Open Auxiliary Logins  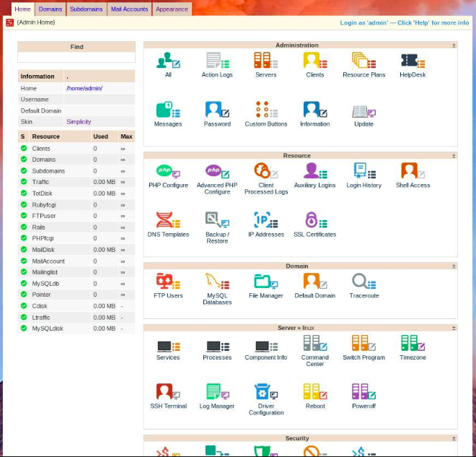[x=314, y=171]
